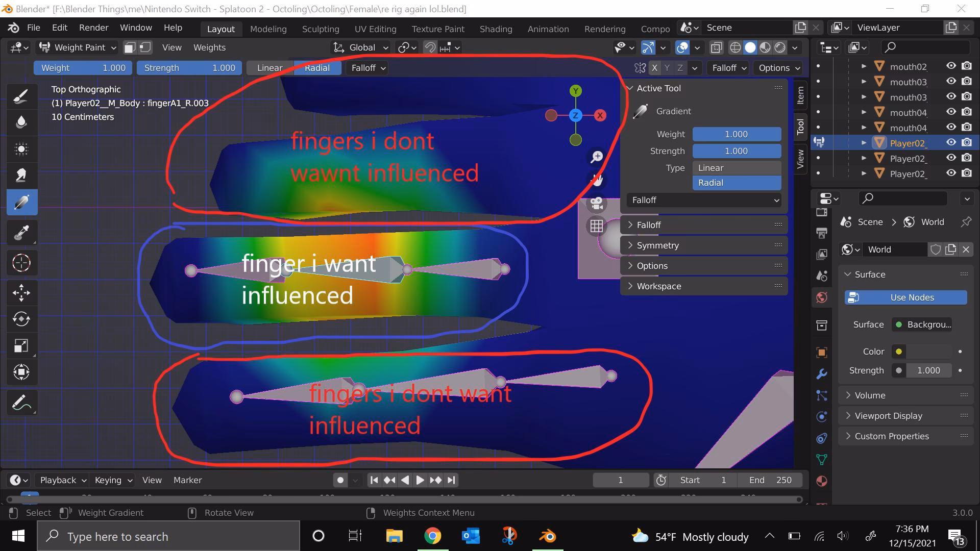This screenshot has height=551, width=980.
Task: Toggle viewport gizmos display
Action: [648, 47]
